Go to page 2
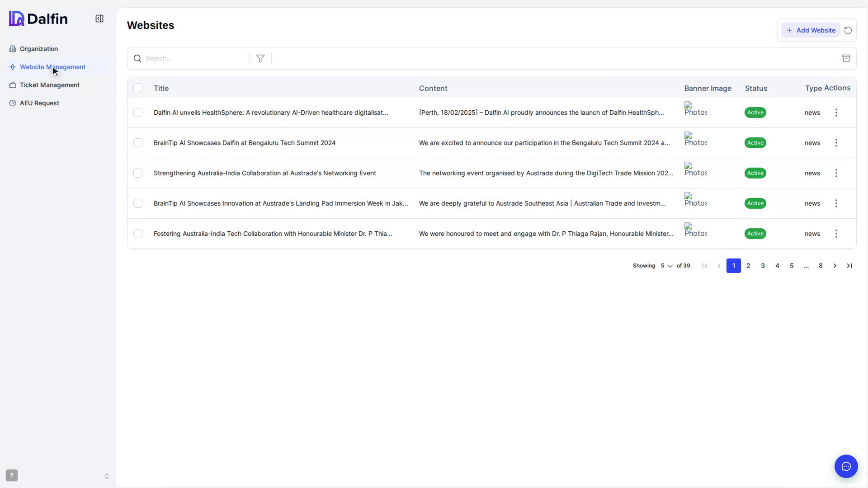The width and height of the screenshot is (868, 488). pyautogui.click(x=748, y=266)
